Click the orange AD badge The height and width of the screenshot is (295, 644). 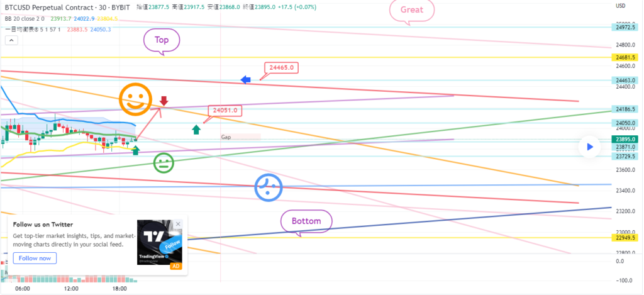[x=177, y=266]
